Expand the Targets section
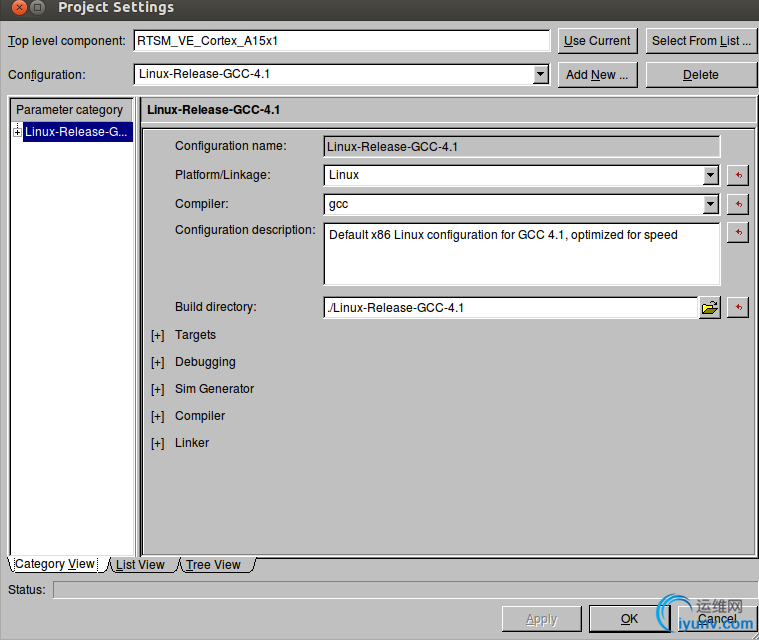The height and width of the screenshot is (640, 759). point(157,335)
